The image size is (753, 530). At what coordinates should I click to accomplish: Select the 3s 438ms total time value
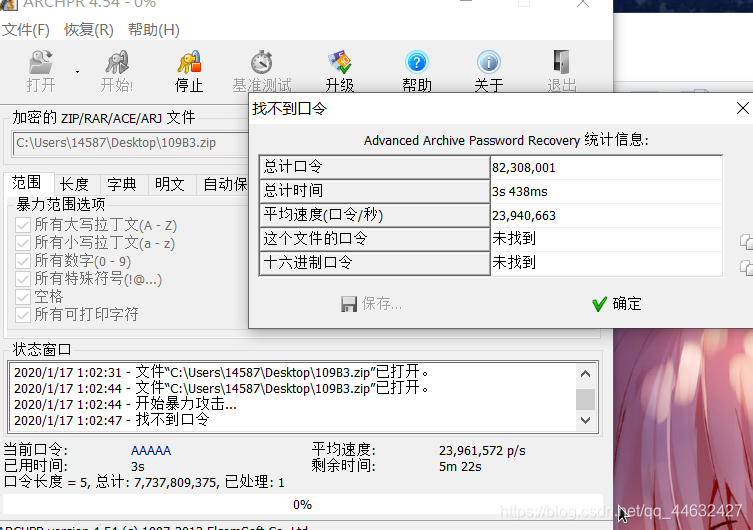[x=520, y=192]
